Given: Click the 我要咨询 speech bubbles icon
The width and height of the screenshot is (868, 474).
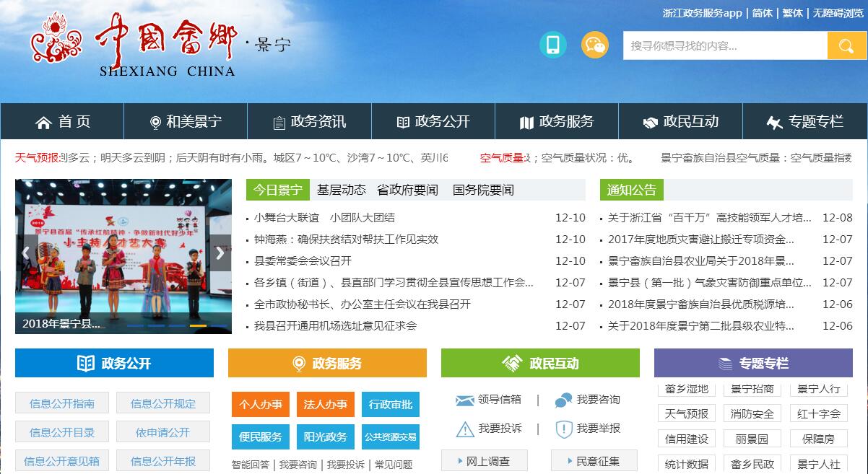Looking at the screenshot, I should pyautogui.click(x=563, y=400).
